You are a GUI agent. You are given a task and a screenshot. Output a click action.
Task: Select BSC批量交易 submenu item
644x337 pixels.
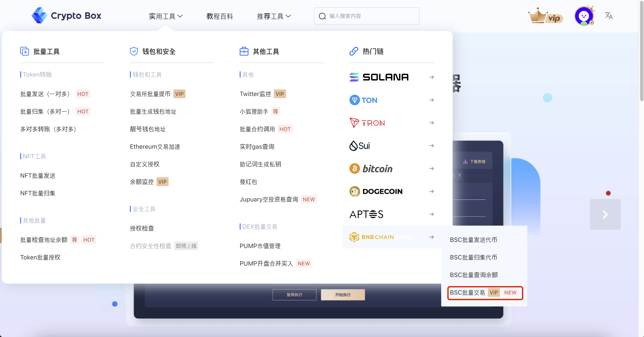(x=467, y=292)
